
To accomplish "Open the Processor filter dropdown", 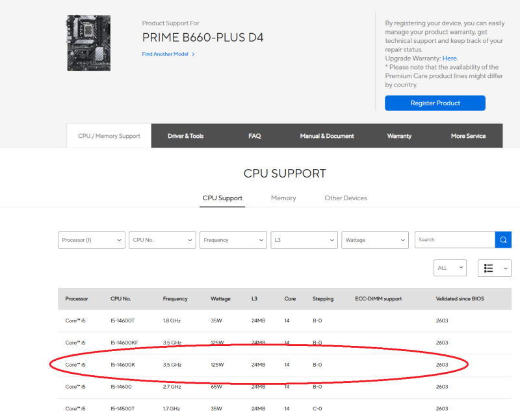I will (92, 240).
